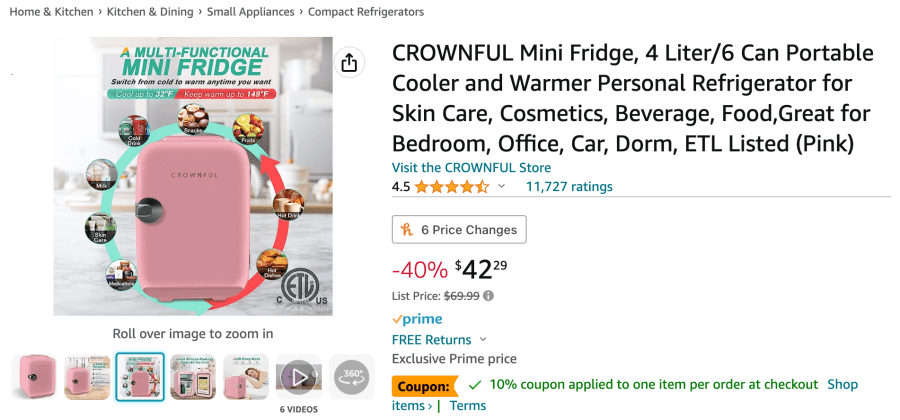Open the 11,727 ratings link
900x420 pixels.
569,187
